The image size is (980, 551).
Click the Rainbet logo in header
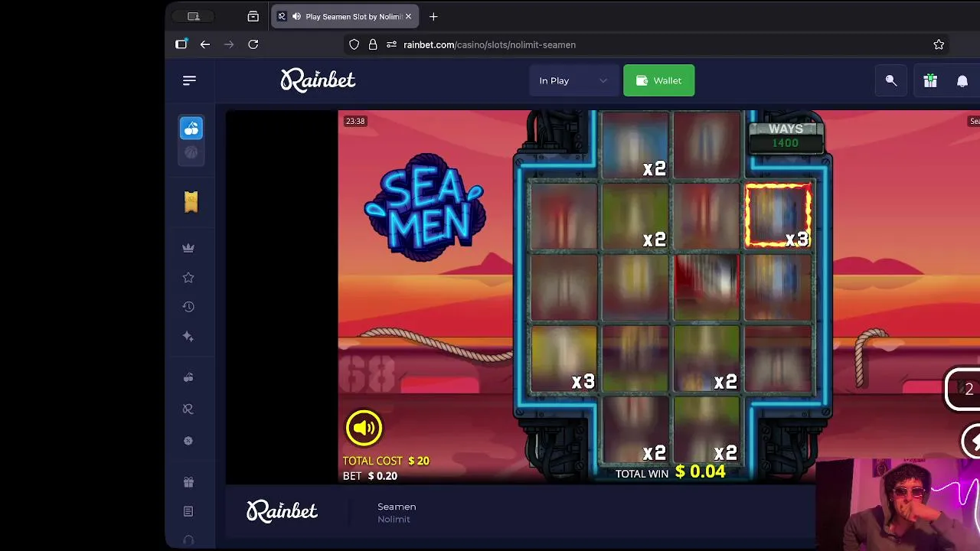pyautogui.click(x=318, y=80)
